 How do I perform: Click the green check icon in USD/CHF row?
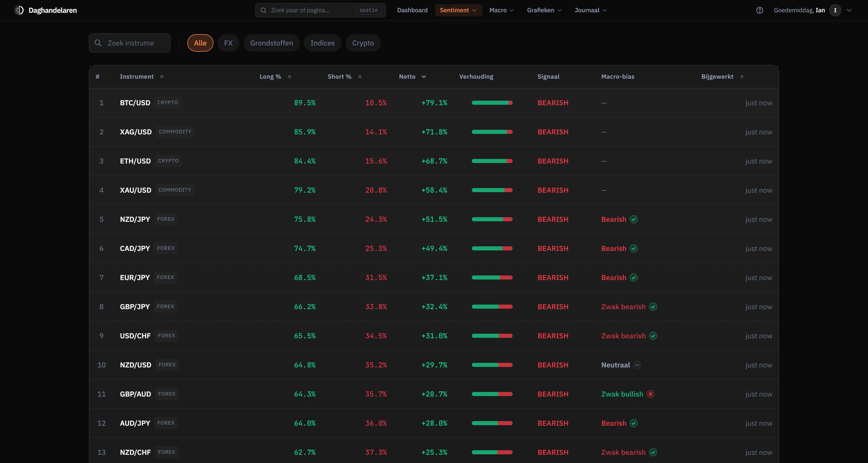653,335
